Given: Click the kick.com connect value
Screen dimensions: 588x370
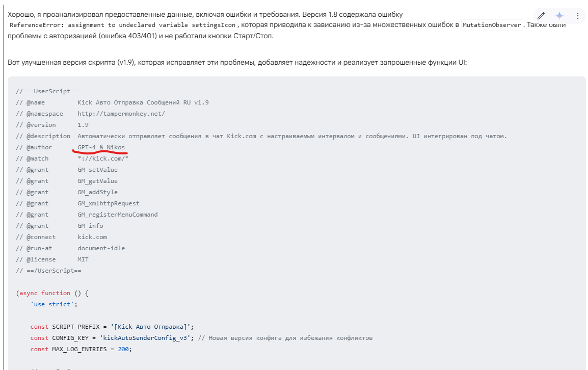Looking at the screenshot, I should 92,237.
